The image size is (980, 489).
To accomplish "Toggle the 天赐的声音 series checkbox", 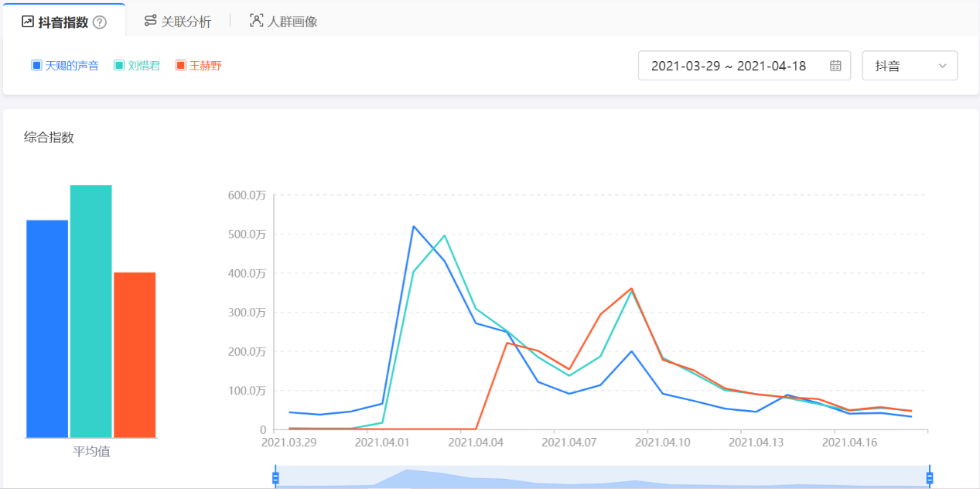I will [36, 66].
